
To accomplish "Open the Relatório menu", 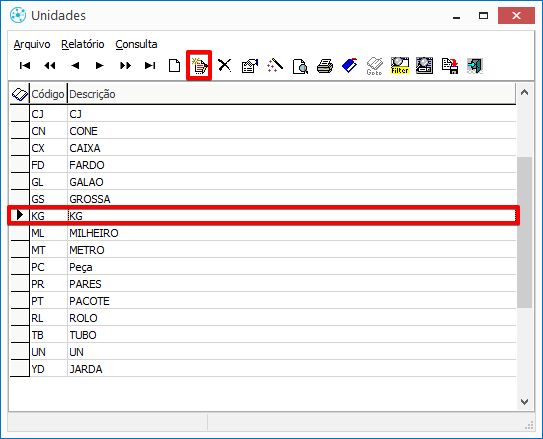I will pyautogui.click(x=83, y=44).
